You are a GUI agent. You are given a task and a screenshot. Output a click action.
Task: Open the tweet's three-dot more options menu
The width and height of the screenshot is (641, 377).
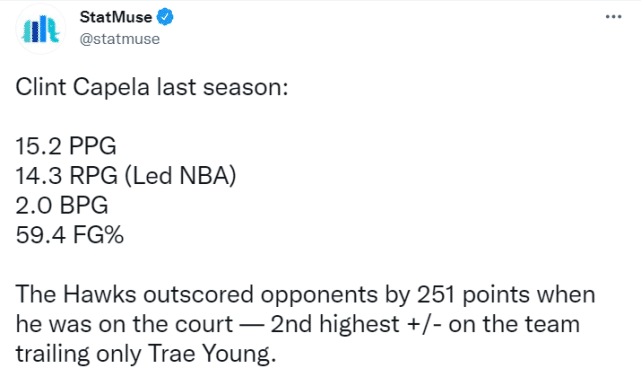tap(613, 17)
